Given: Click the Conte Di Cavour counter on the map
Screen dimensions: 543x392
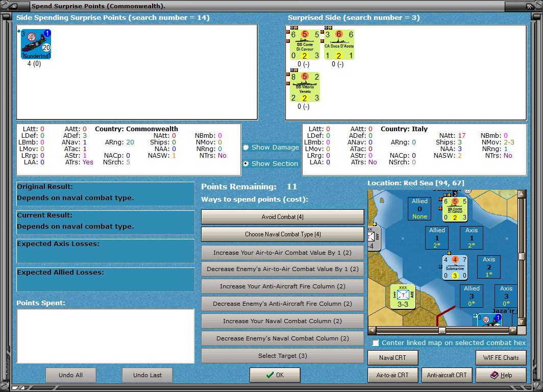Looking at the screenshot, I should click(x=455, y=209).
